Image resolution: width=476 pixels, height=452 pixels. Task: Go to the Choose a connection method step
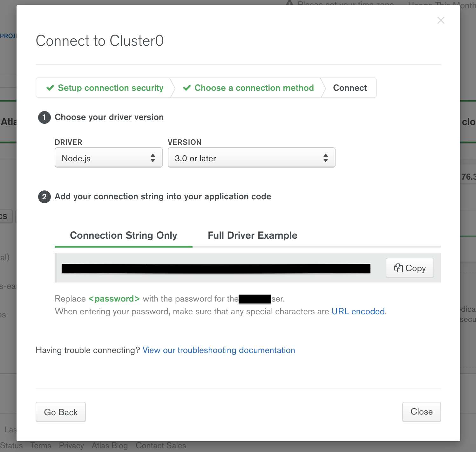(x=254, y=88)
